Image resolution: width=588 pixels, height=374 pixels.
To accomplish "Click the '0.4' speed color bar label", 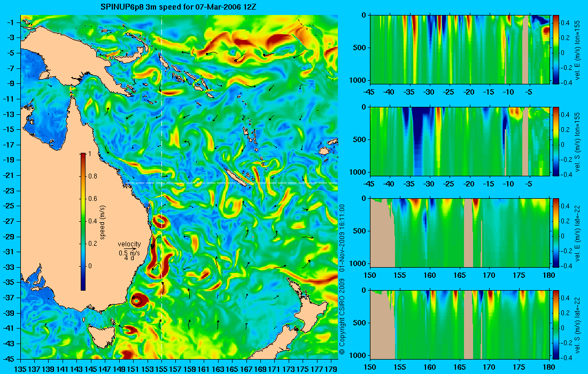I will (x=92, y=221).
